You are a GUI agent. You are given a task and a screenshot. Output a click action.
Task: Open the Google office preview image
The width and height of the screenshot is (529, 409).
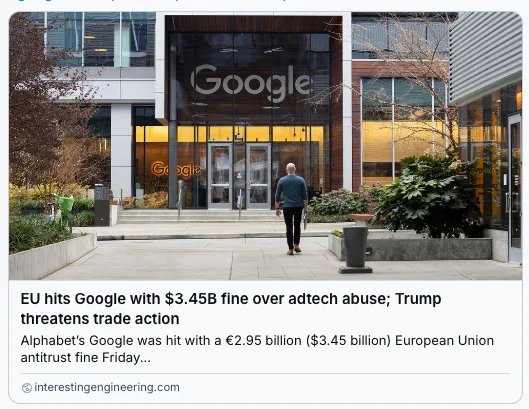[x=266, y=146]
